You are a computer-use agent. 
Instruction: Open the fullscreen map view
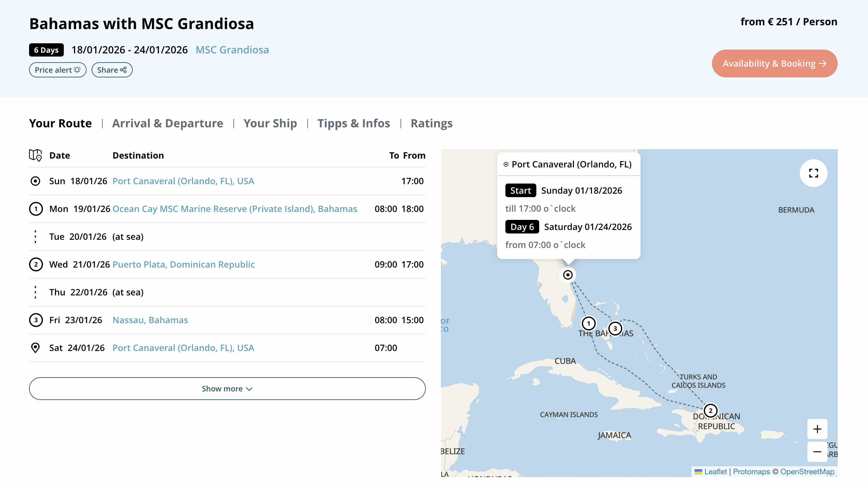[x=813, y=173]
